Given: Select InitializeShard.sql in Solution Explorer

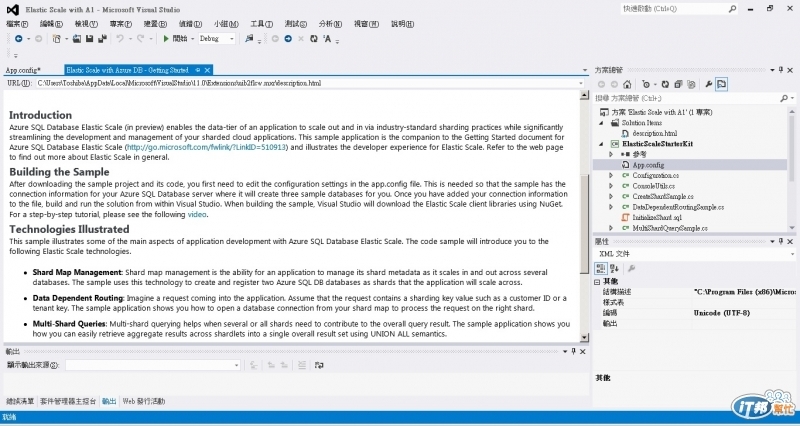Looking at the screenshot, I should 657,217.
